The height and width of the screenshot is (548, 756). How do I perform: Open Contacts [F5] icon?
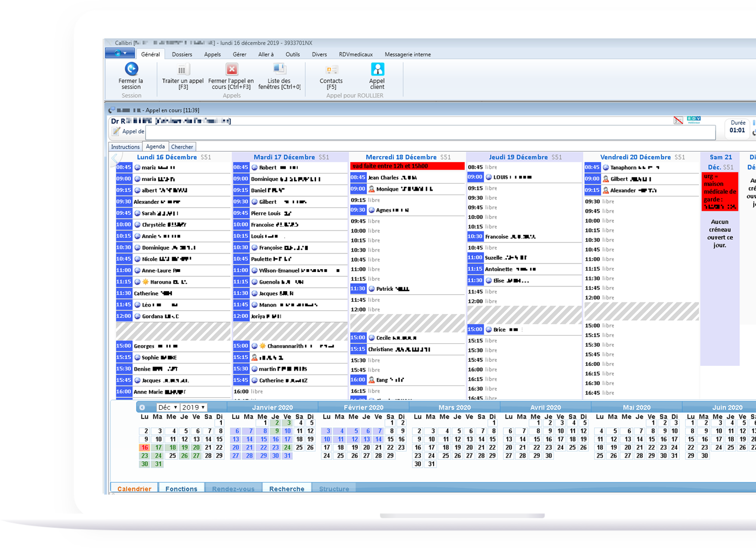pos(332,70)
